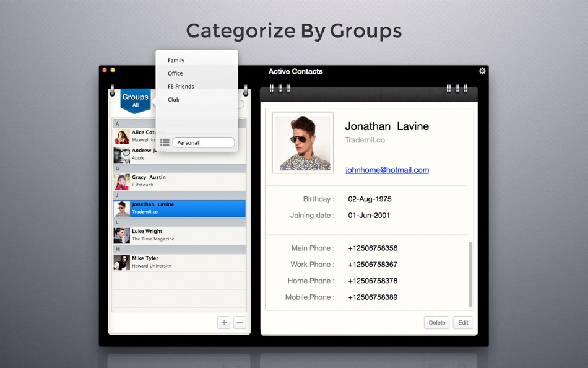Click the details panel scrollbar
This screenshot has height=368, width=588.
pos(470,274)
